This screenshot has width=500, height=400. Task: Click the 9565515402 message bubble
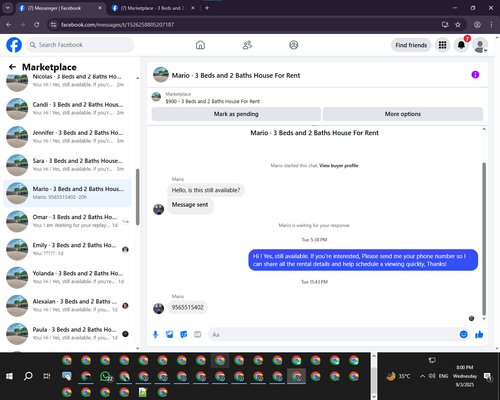click(x=187, y=307)
